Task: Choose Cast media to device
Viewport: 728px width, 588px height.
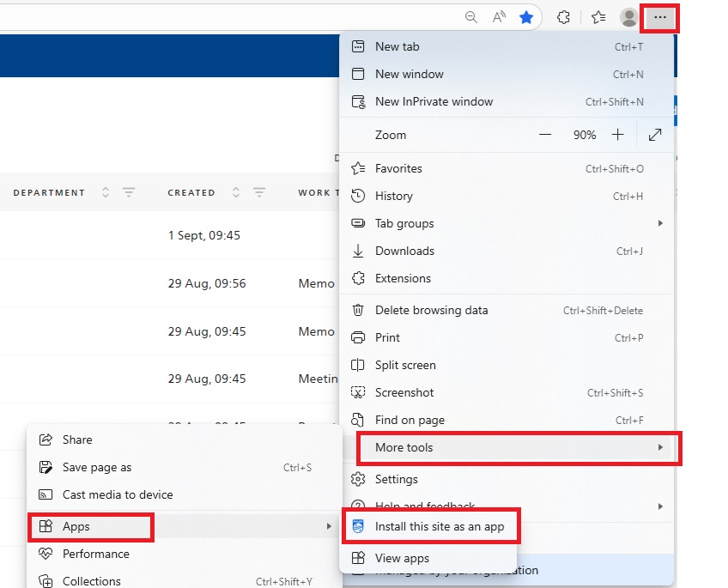Action: click(x=185, y=494)
